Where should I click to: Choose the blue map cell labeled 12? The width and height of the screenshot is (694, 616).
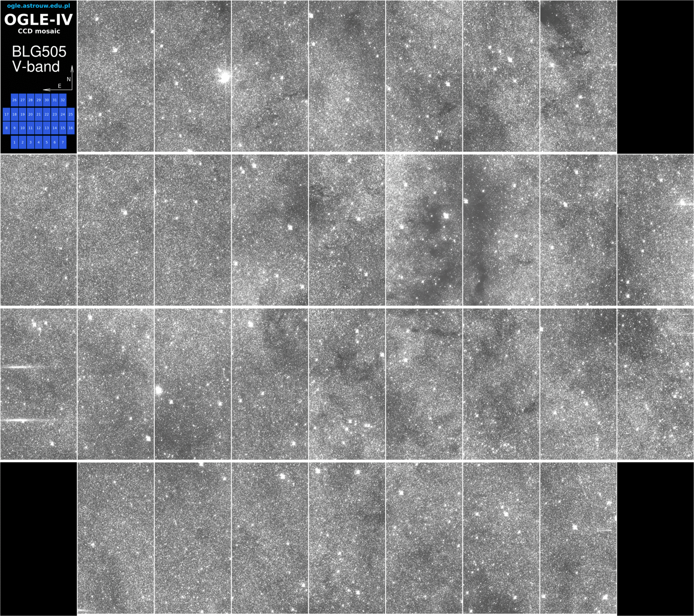39,128
